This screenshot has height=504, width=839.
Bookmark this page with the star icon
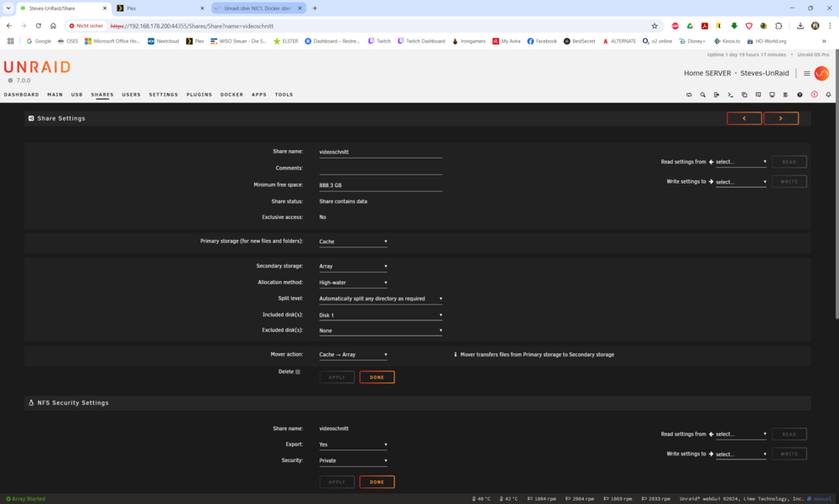[x=654, y=26]
